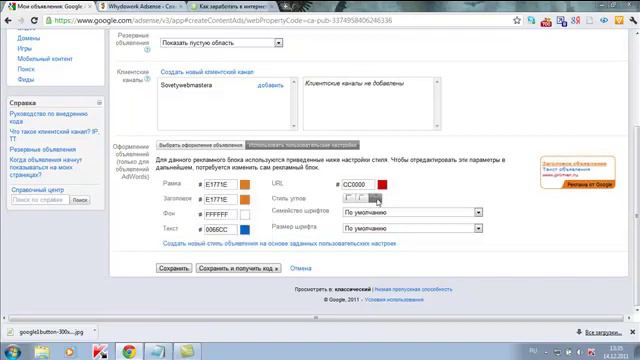640x360 pixels.
Task: Open the Windows Start menu orb
Action: (x=12, y=351)
